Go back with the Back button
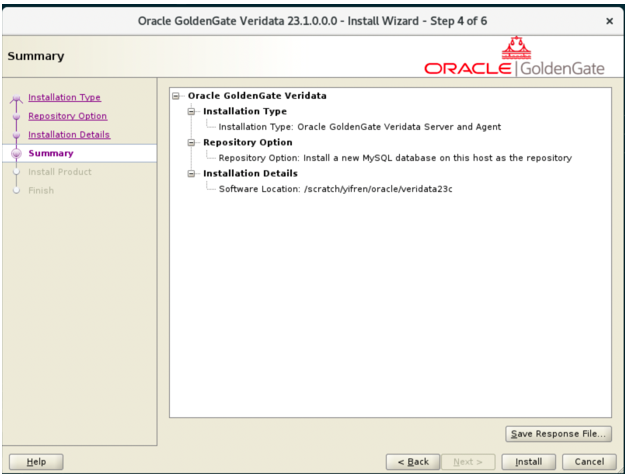Viewport: 625px width, 475px height. [x=413, y=462]
